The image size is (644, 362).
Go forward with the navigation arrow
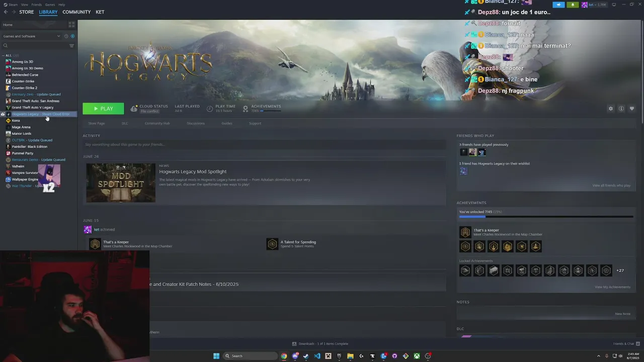(13, 12)
